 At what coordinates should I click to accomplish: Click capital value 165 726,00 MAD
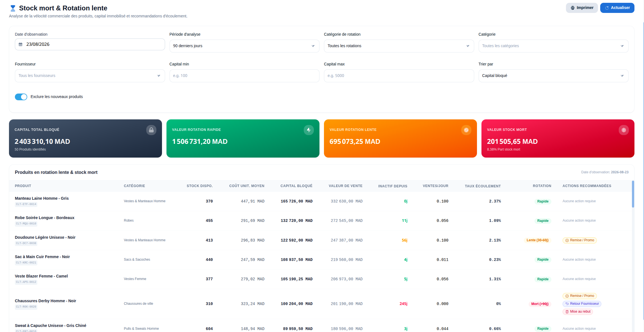tap(296, 201)
